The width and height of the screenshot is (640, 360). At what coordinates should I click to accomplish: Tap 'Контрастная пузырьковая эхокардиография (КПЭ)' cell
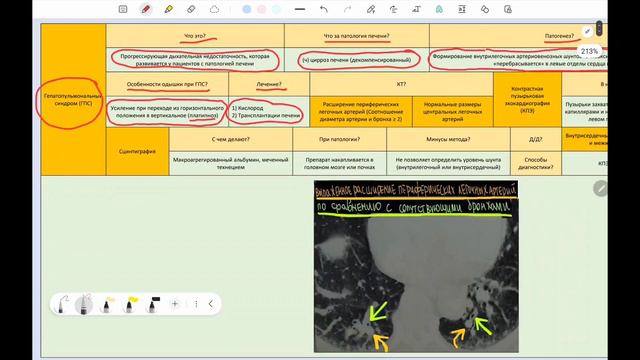(527, 100)
